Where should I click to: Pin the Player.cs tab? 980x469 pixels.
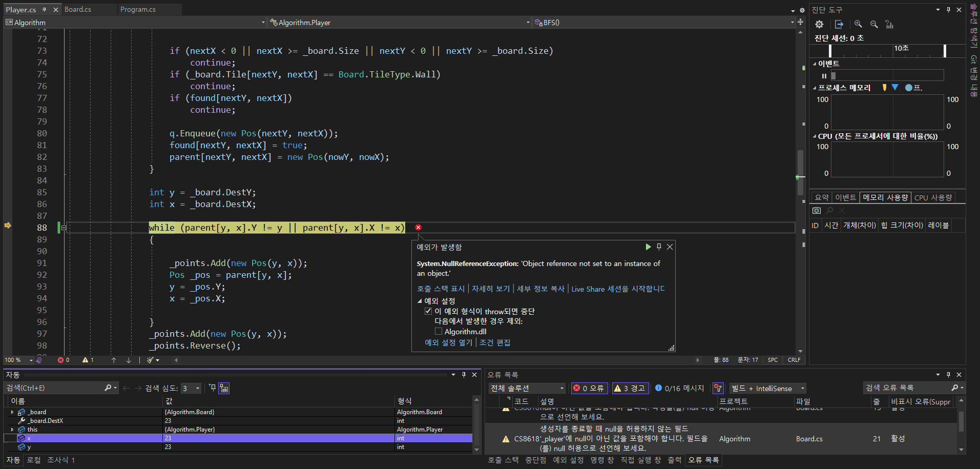(45, 9)
